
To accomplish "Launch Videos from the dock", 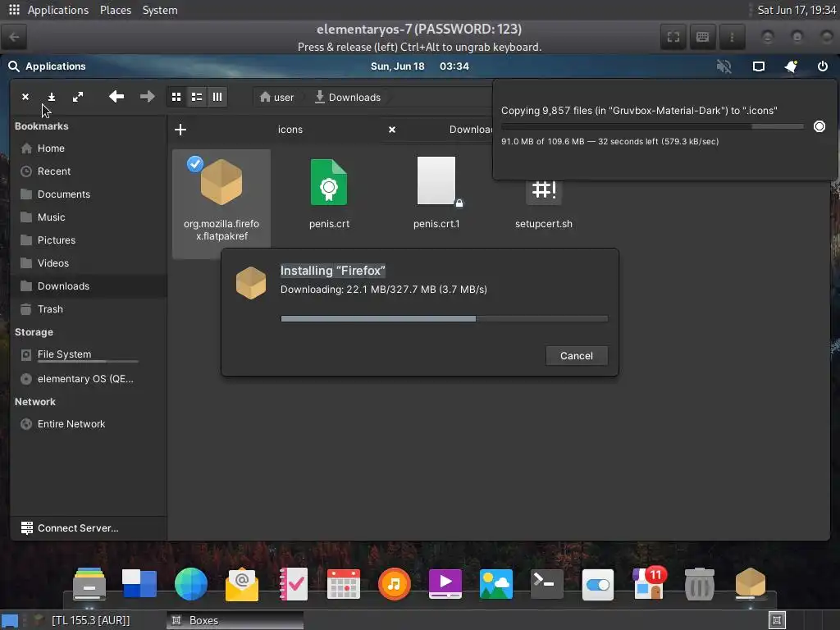I will click(445, 583).
